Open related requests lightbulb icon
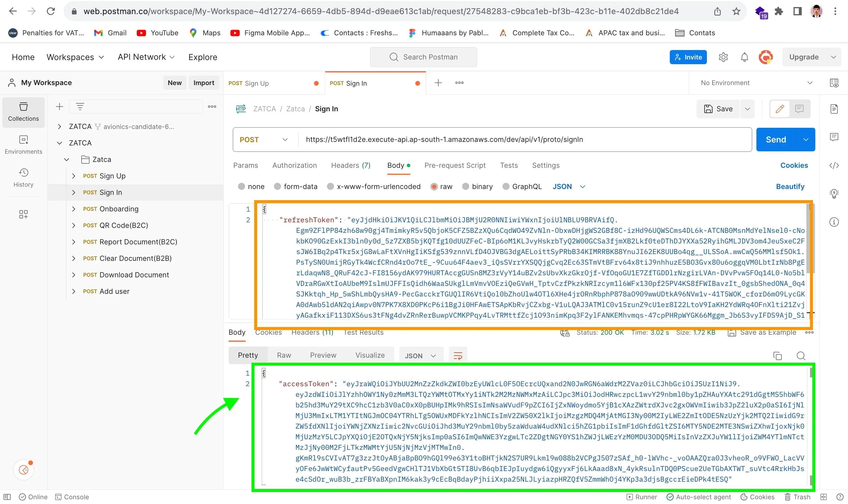 pos(834,194)
